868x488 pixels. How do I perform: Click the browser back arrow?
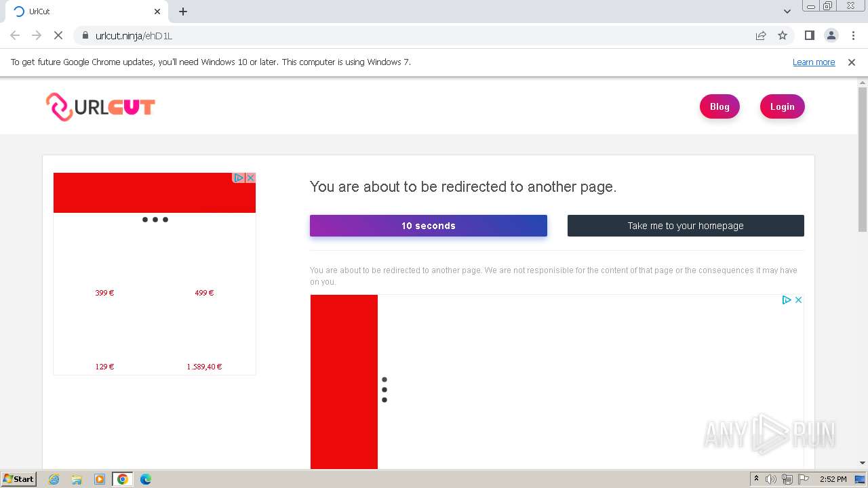(x=15, y=35)
